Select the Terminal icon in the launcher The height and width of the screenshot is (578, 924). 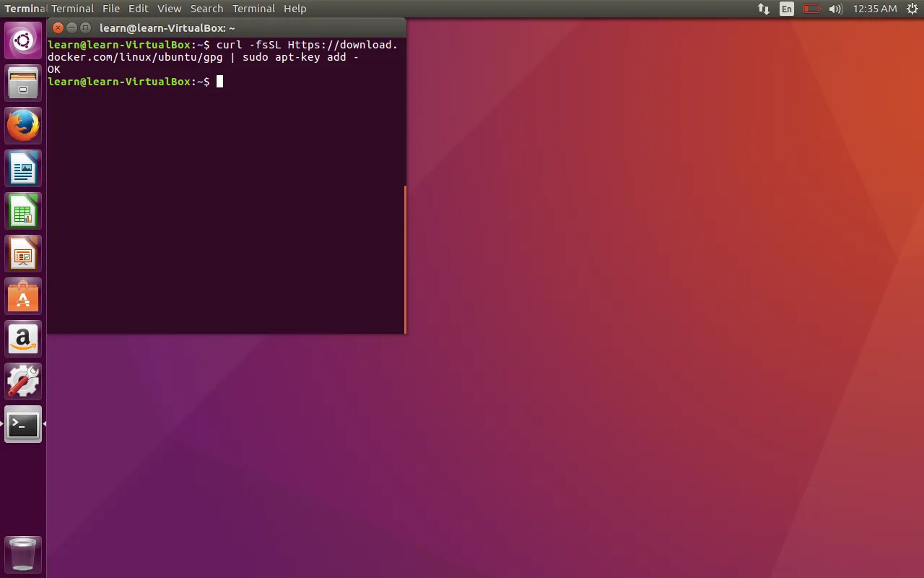[23, 424]
